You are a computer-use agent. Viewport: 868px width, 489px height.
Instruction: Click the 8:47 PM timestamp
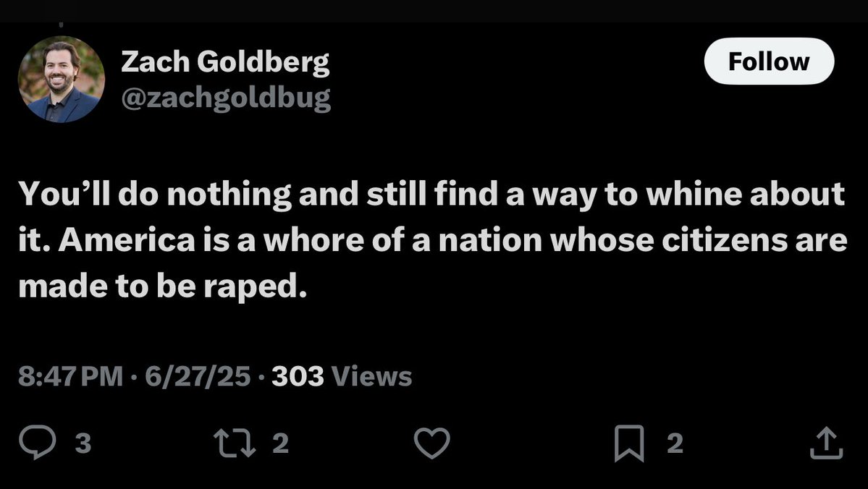[70, 376]
